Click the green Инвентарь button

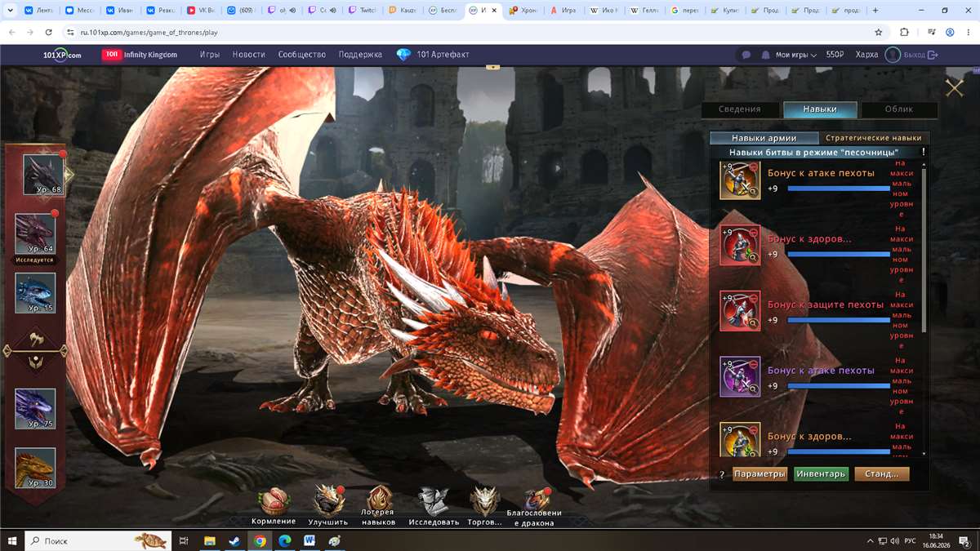click(x=822, y=474)
